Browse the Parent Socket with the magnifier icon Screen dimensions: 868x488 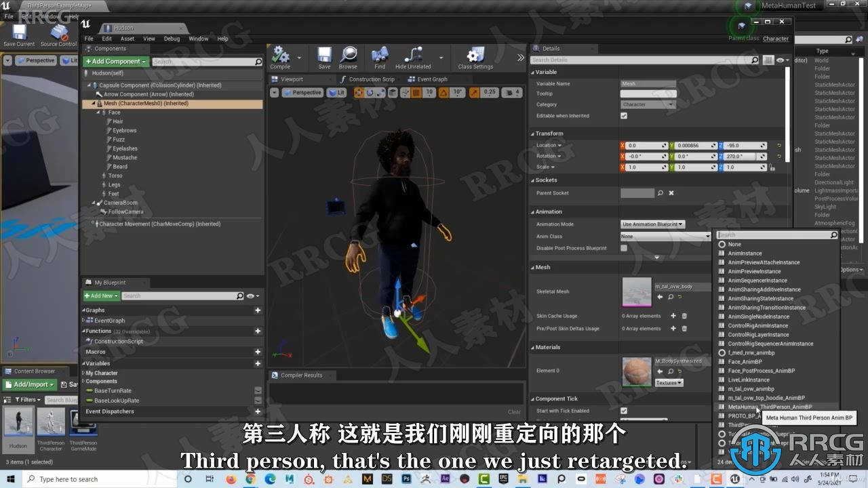pyautogui.click(x=660, y=193)
